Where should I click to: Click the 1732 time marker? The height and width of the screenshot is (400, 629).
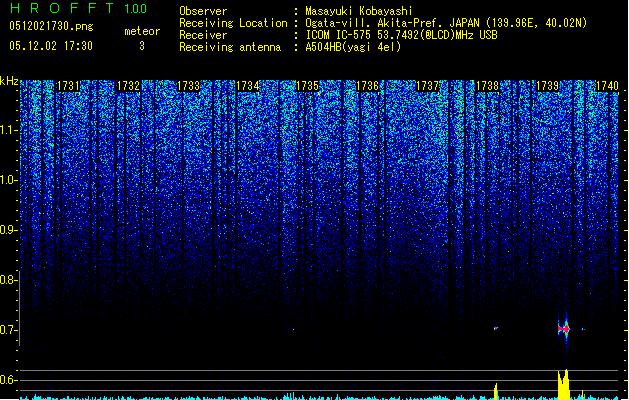[x=128, y=86]
